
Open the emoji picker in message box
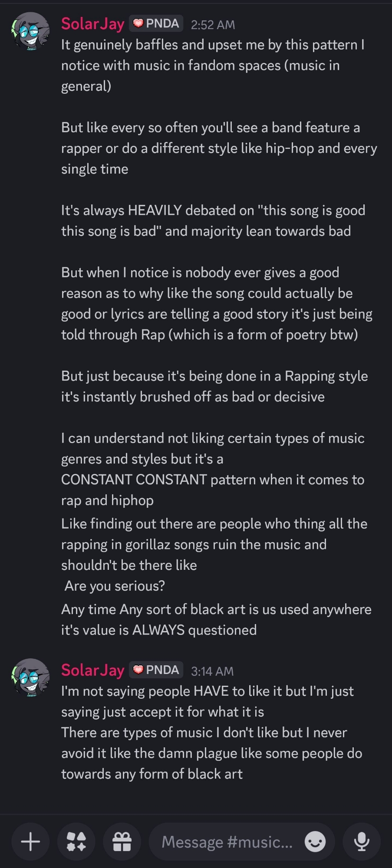pos(315,842)
